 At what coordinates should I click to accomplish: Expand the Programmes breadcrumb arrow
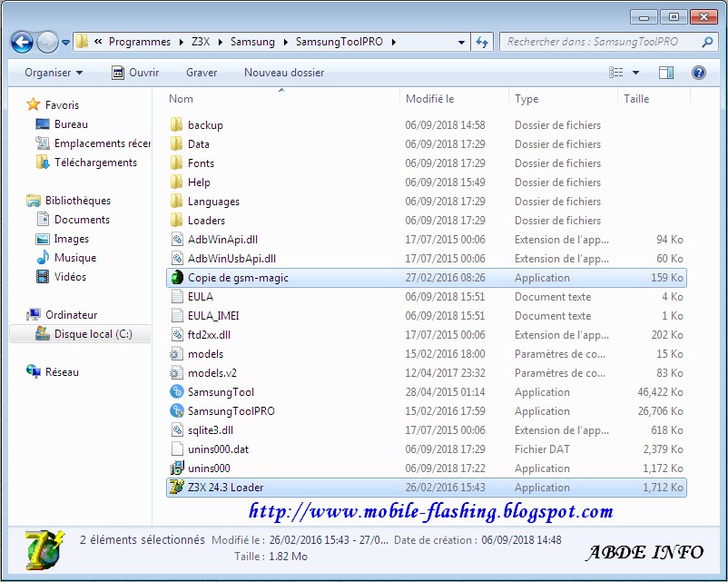pos(181,43)
